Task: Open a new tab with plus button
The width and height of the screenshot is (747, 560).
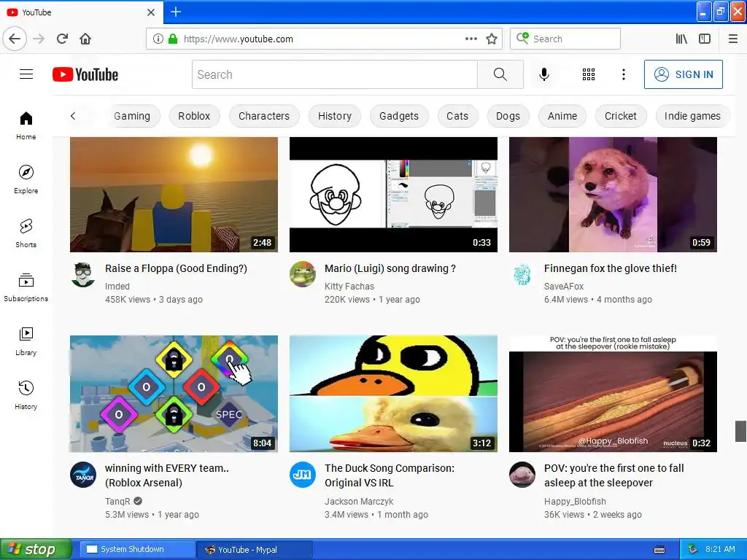Action: pyautogui.click(x=176, y=12)
